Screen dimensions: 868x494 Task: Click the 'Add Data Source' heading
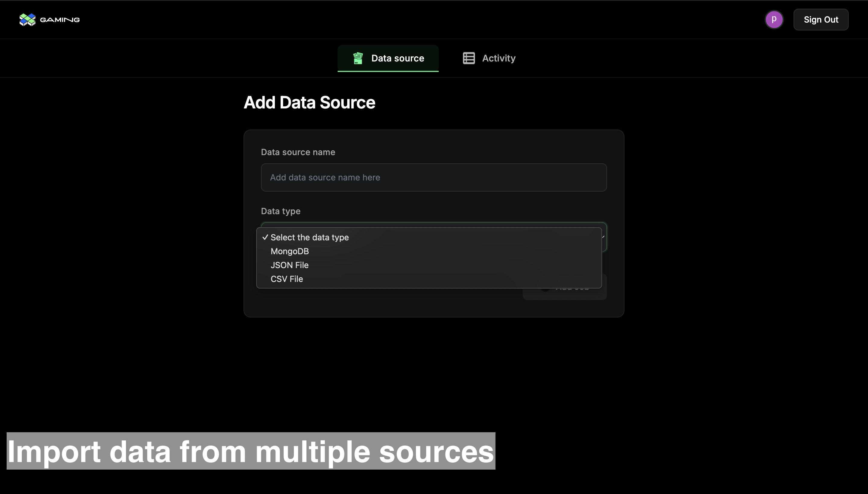309,102
